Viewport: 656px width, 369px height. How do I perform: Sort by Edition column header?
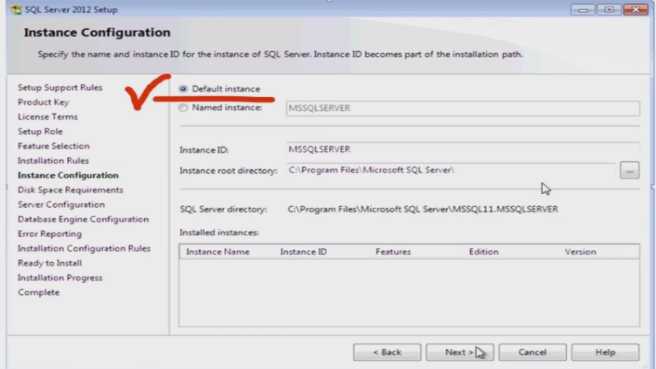484,252
